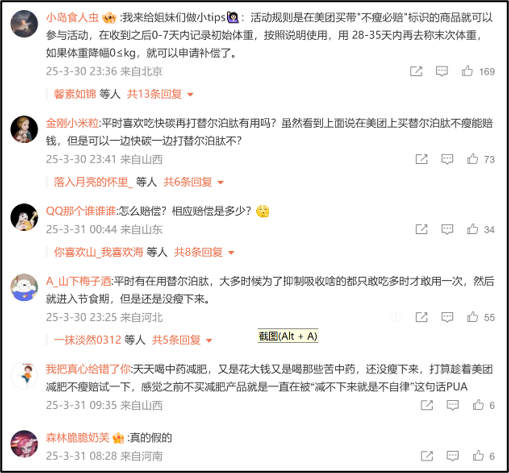Viewport: 509px width, 473px height.
Task: Like 森林脆脆奶芙's comment
Action: click(x=478, y=456)
